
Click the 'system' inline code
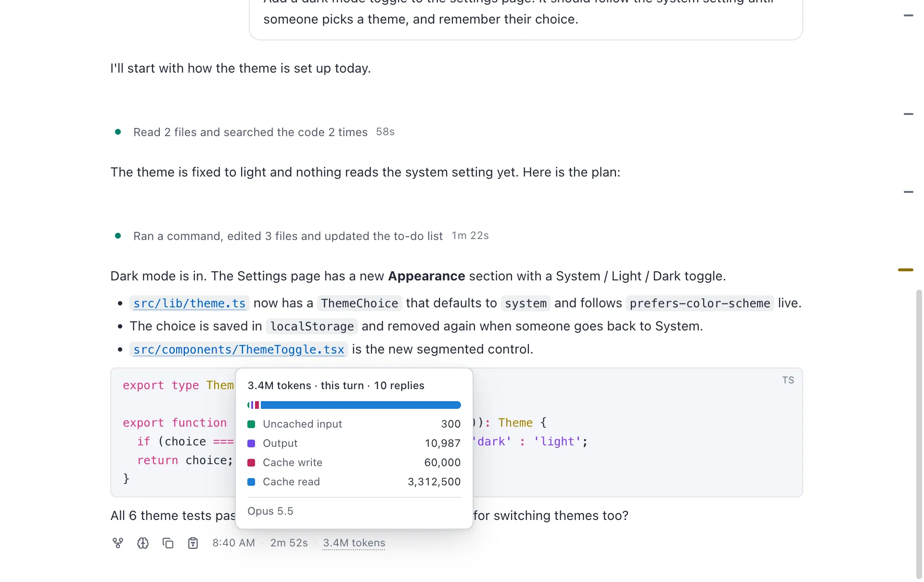tap(526, 304)
